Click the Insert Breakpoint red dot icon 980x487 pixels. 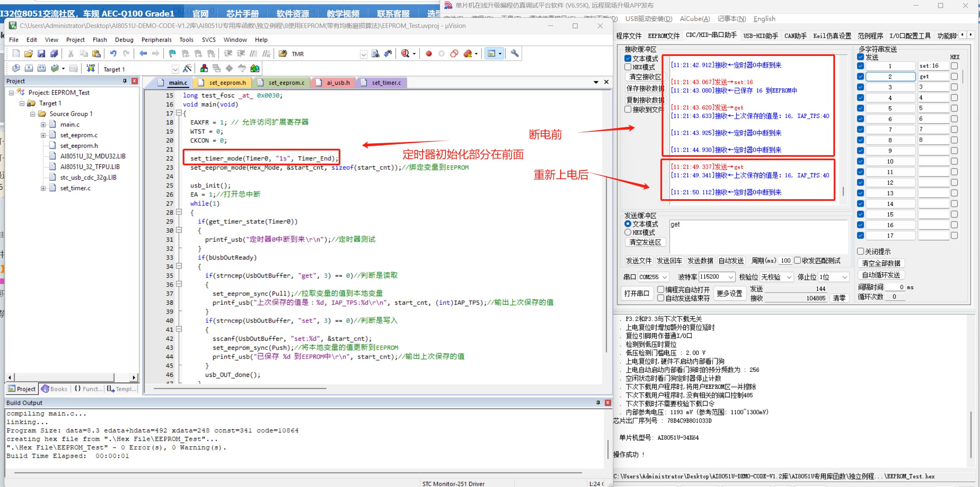click(x=429, y=53)
